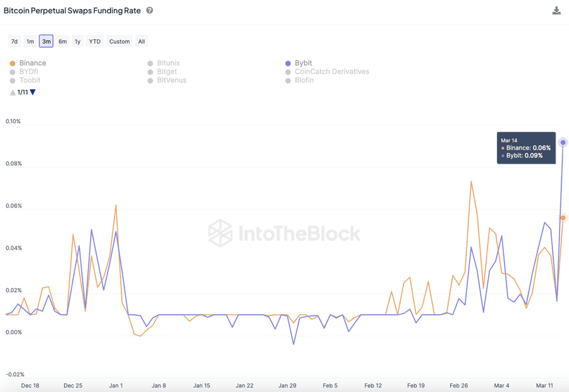This screenshot has height=392, width=569.
Task: Click the All time range button
Action: [142, 42]
